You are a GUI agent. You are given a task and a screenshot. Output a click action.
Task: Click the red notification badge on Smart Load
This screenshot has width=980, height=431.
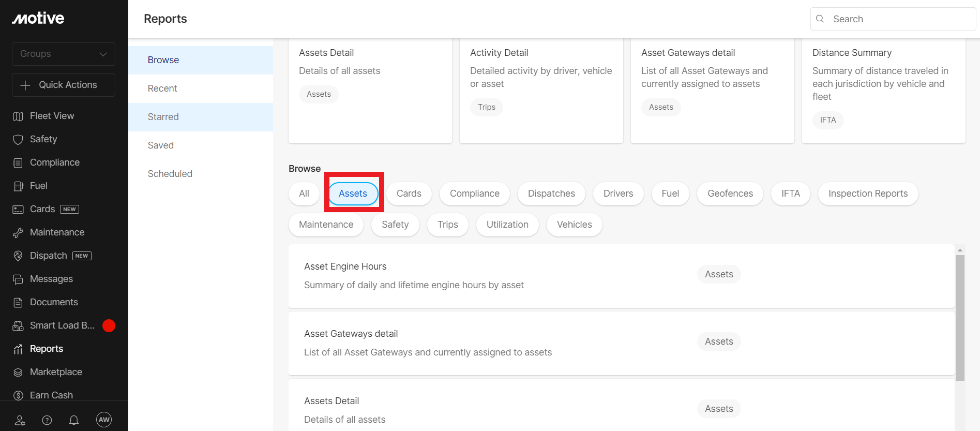(109, 325)
